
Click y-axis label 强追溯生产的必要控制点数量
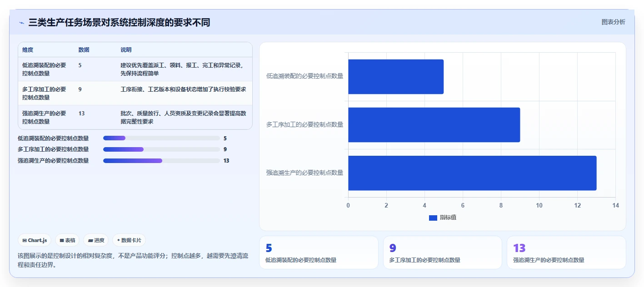(x=305, y=173)
